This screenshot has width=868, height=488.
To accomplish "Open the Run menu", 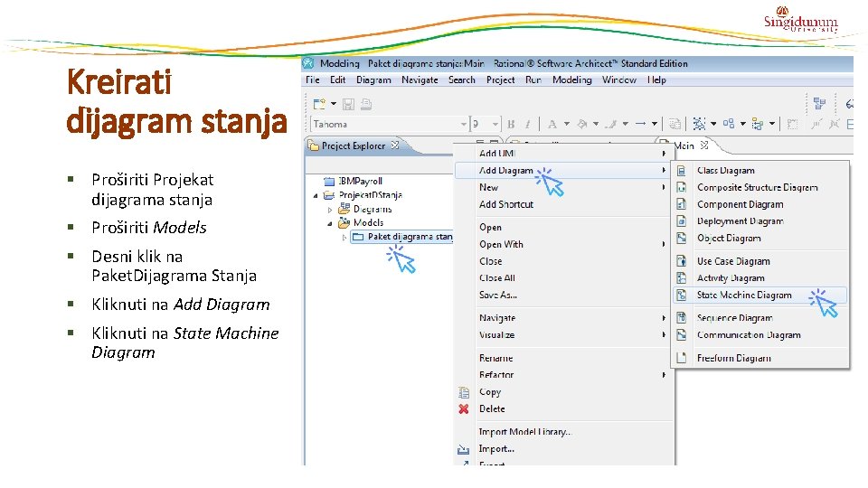I will [x=533, y=80].
